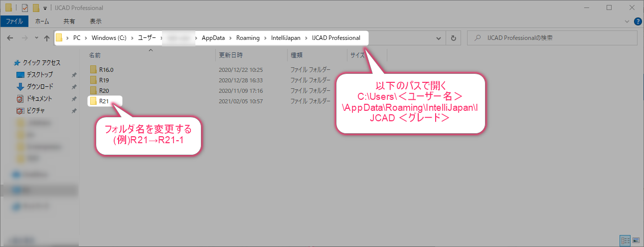Click the search magnifier icon

(x=478, y=38)
